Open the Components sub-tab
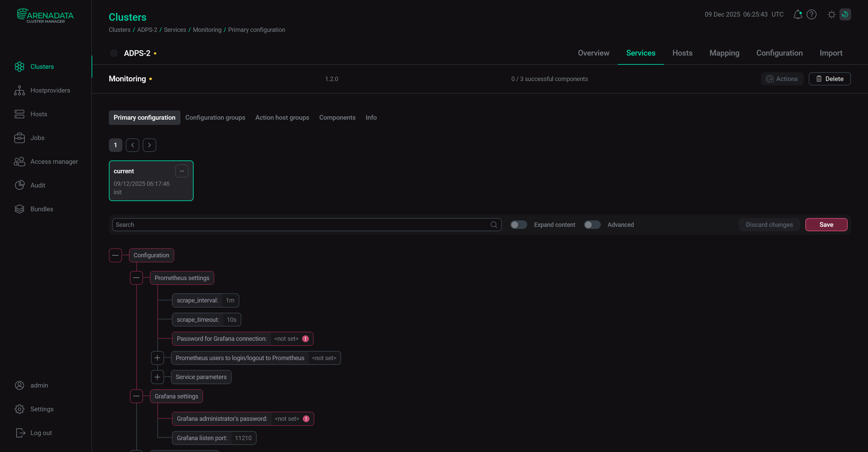Viewport: 868px width, 452px height. (x=337, y=117)
